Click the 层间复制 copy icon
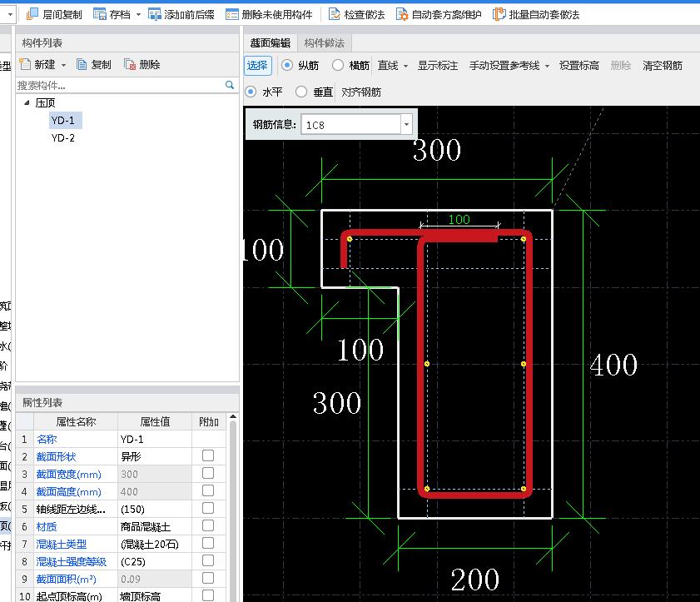Image resolution: width=700 pixels, height=602 pixels. (32, 14)
